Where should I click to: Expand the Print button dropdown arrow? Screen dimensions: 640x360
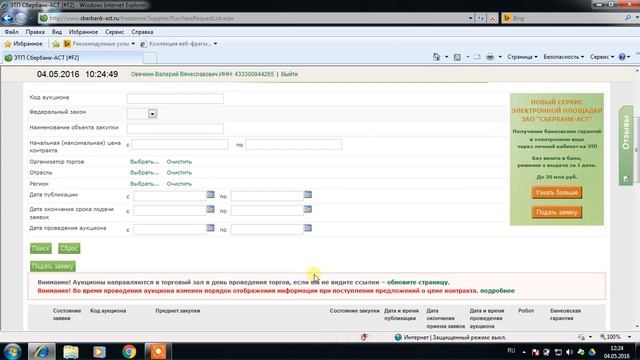(x=500, y=57)
